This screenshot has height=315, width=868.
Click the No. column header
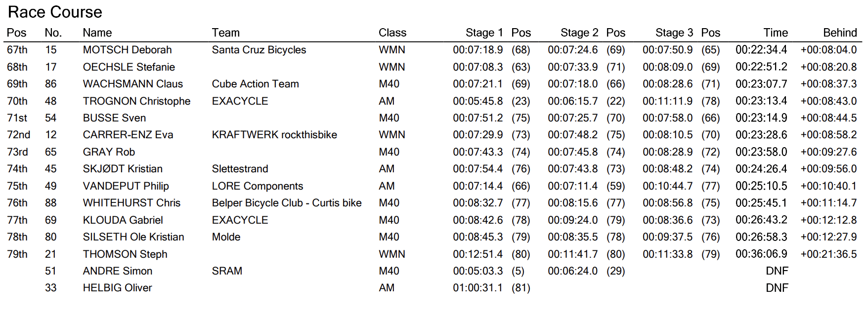point(53,33)
